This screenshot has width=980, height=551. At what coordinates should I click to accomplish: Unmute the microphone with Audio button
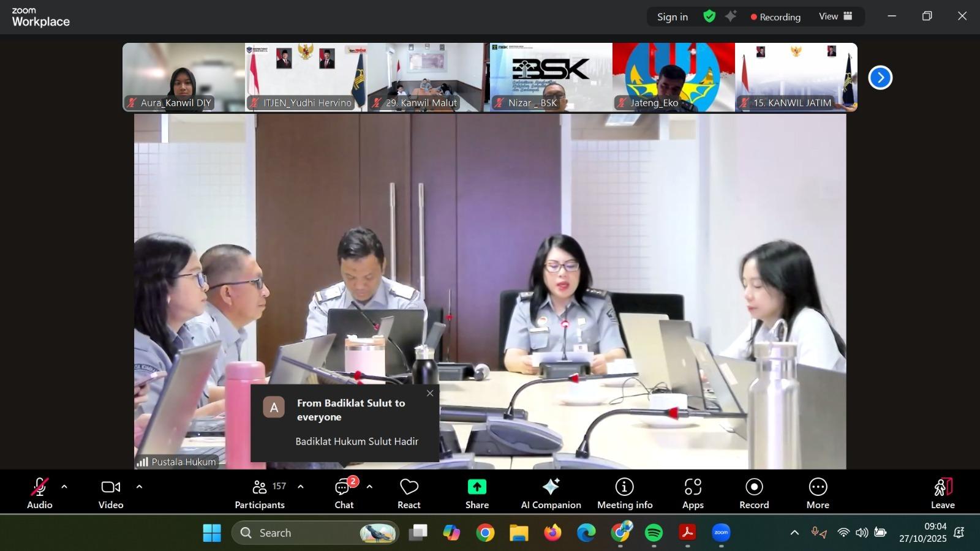pyautogui.click(x=39, y=493)
